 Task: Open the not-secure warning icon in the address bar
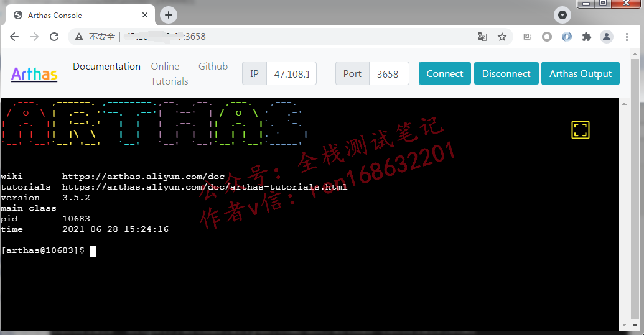click(79, 37)
